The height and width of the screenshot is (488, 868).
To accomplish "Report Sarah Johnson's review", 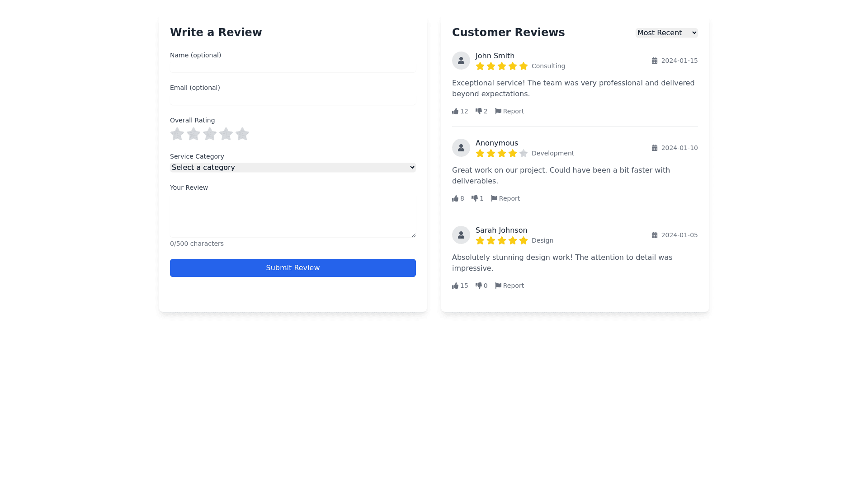I will click(x=509, y=286).
